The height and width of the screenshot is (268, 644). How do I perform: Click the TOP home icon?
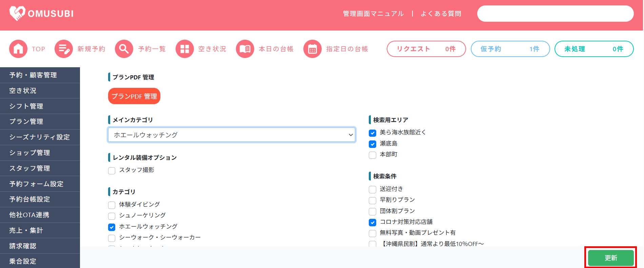click(x=18, y=49)
